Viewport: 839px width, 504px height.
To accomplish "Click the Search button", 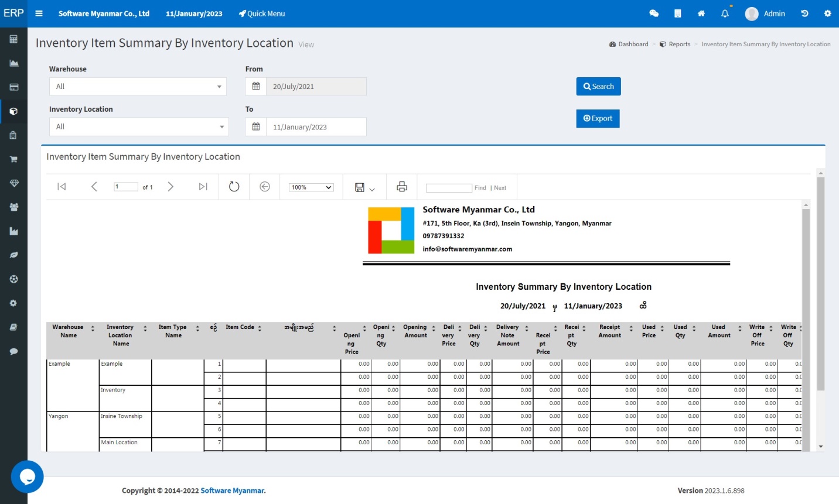I will [x=598, y=86].
